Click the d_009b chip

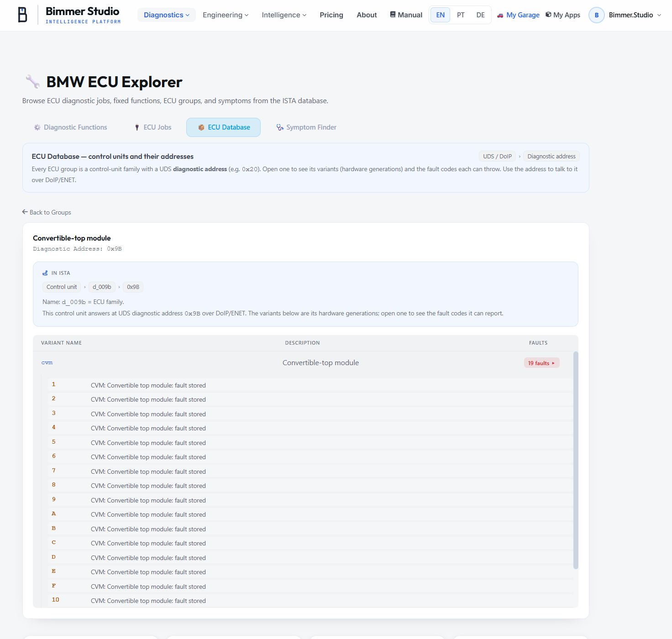pyautogui.click(x=102, y=287)
